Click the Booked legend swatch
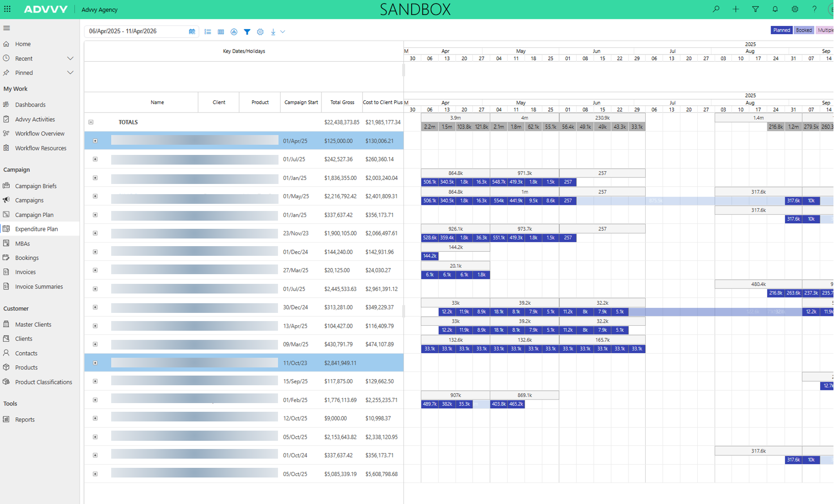Screen dimensions: 835x504 (x=804, y=30)
